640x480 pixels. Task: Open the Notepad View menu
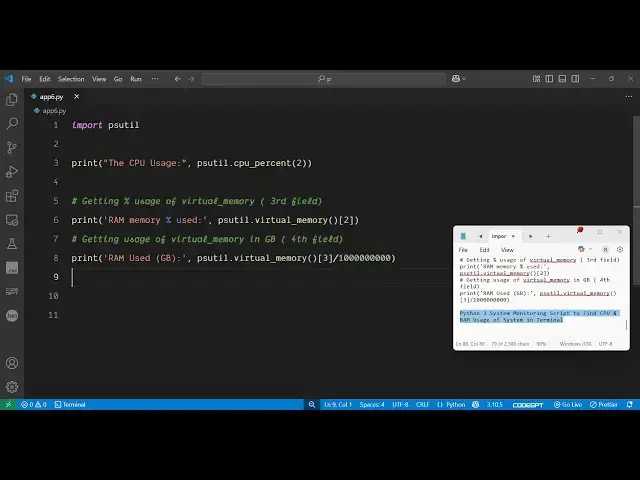tap(507, 250)
